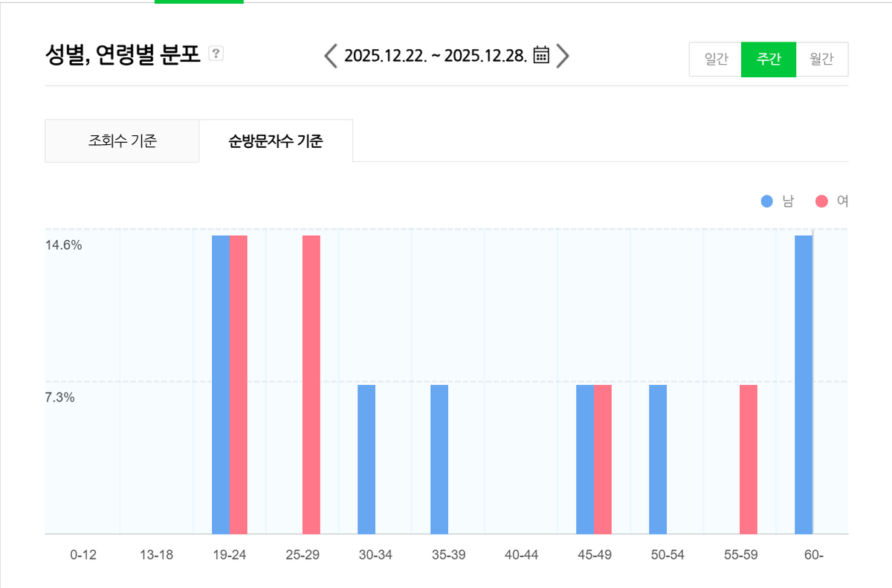The image size is (892, 588).
Task: Click the 주간 weekly view button
Action: click(769, 59)
